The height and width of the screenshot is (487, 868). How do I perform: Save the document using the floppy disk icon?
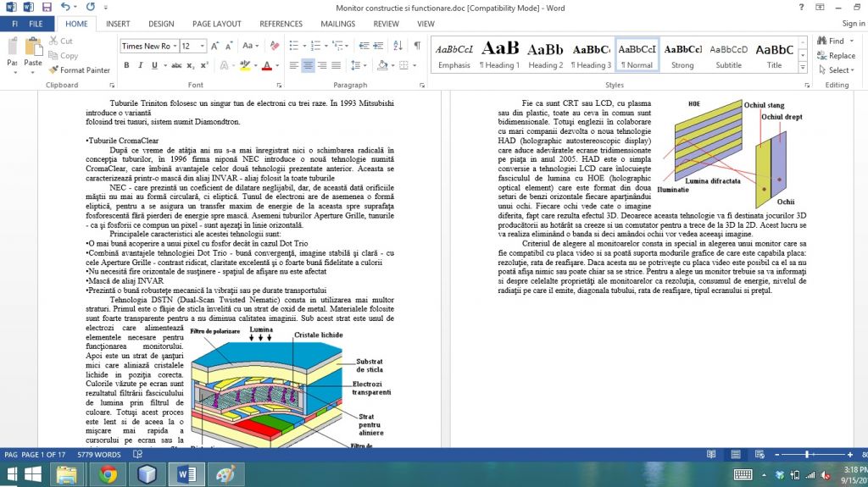(x=47, y=7)
